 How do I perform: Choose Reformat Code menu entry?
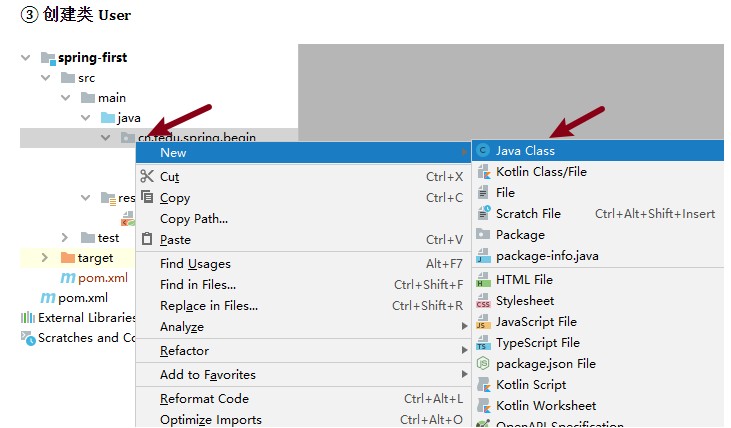(x=303, y=399)
